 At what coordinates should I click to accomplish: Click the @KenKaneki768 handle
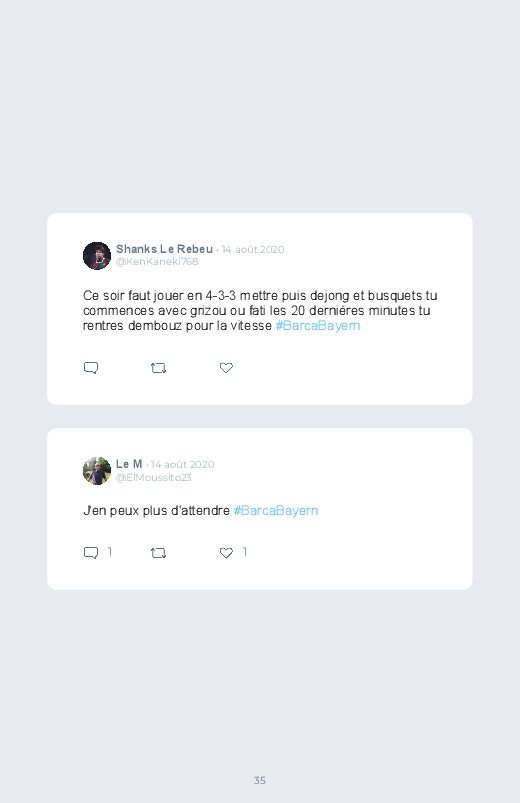tap(157, 261)
